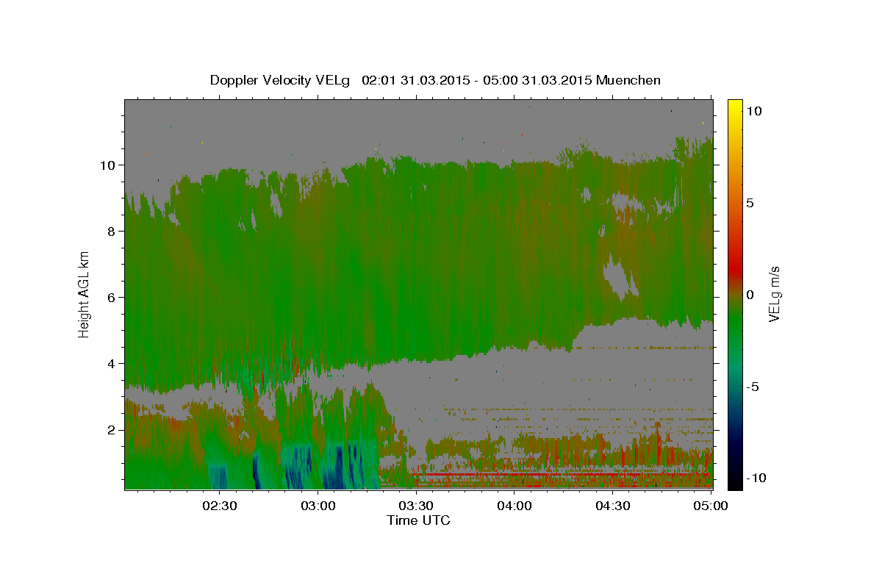Image resolution: width=882 pixels, height=588 pixels.
Task: Click the height axis label '6'
Action: 111,297
